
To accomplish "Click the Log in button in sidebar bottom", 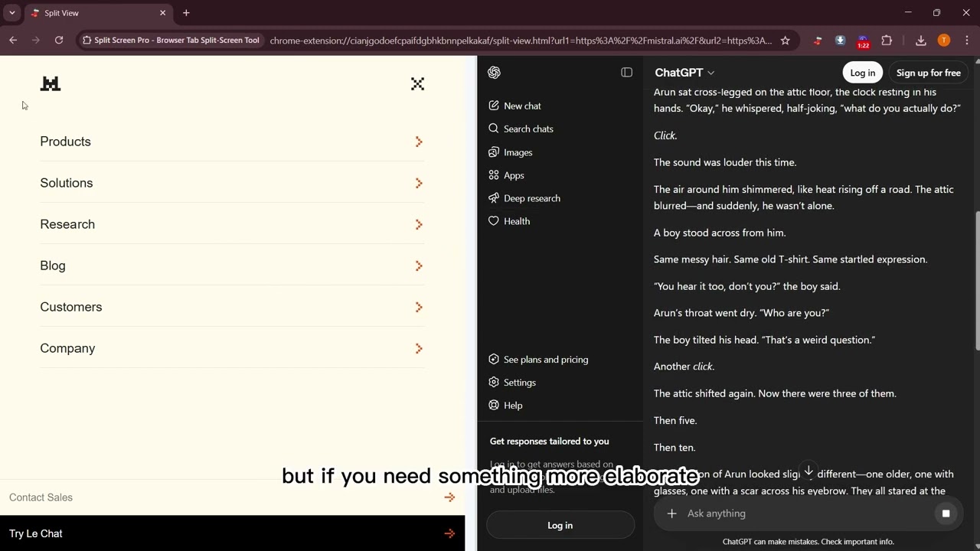I will 560,525.
